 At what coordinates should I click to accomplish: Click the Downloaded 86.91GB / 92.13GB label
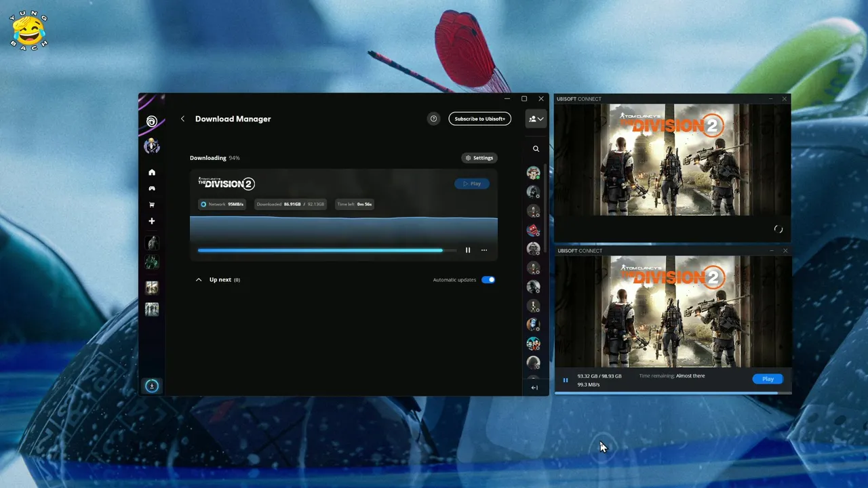pyautogui.click(x=290, y=204)
